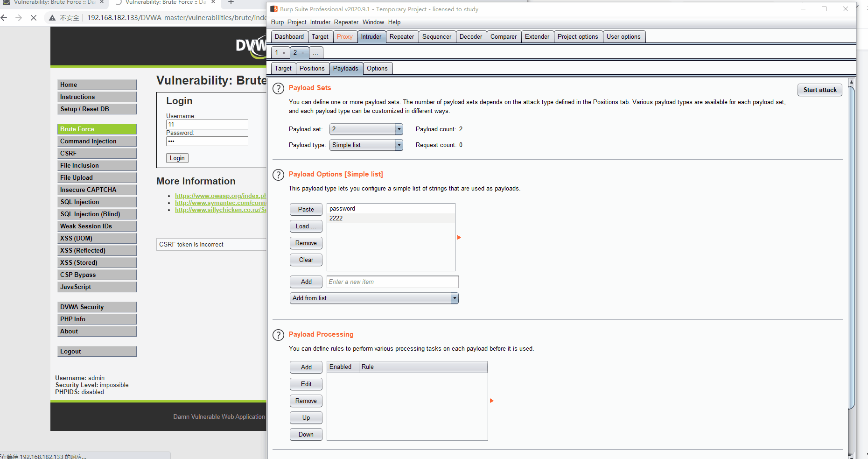868x459 pixels.
Task: Switch to the Options sub-tab in Intruder
Action: pyautogui.click(x=377, y=69)
